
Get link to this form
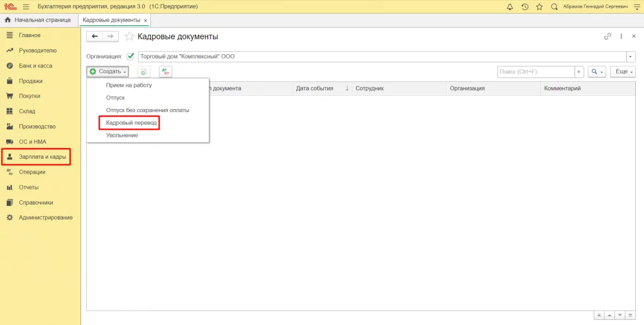coord(608,36)
